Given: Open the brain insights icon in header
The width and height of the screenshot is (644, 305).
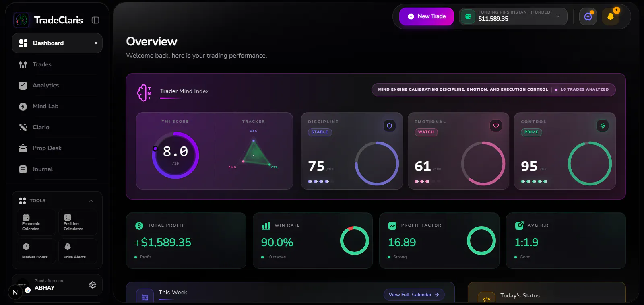Looking at the screenshot, I should (x=588, y=16).
